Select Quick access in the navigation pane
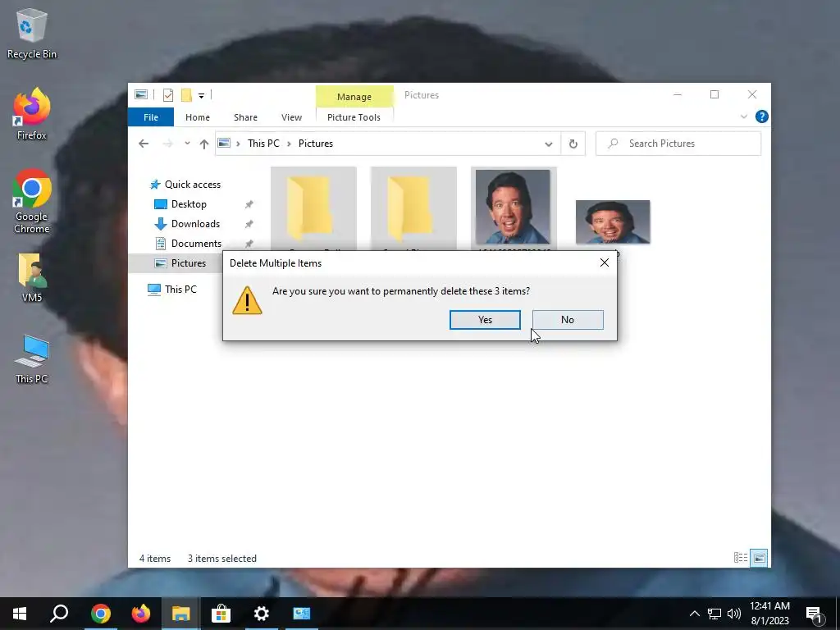Screen dimensions: 840x630 coord(192,185)
